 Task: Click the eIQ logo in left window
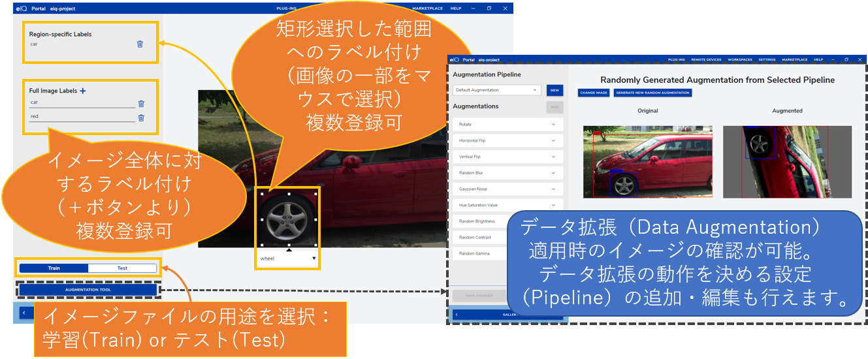[22, 8]
